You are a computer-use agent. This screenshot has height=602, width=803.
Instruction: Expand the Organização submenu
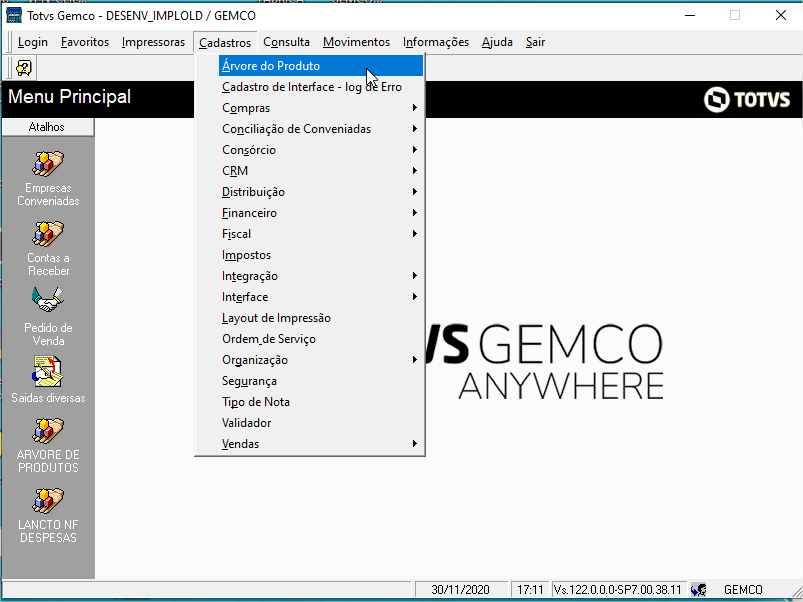(x=321, y=360)
